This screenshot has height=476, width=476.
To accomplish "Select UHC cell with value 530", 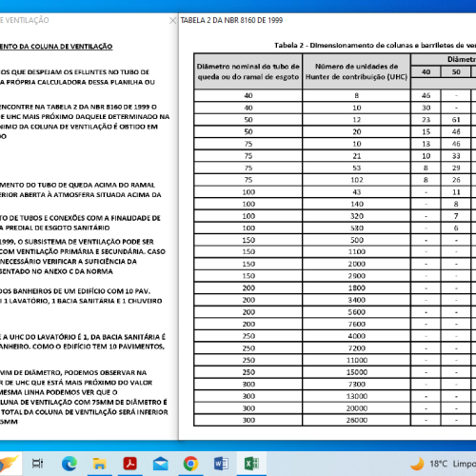I will click(x=356, y=228).
